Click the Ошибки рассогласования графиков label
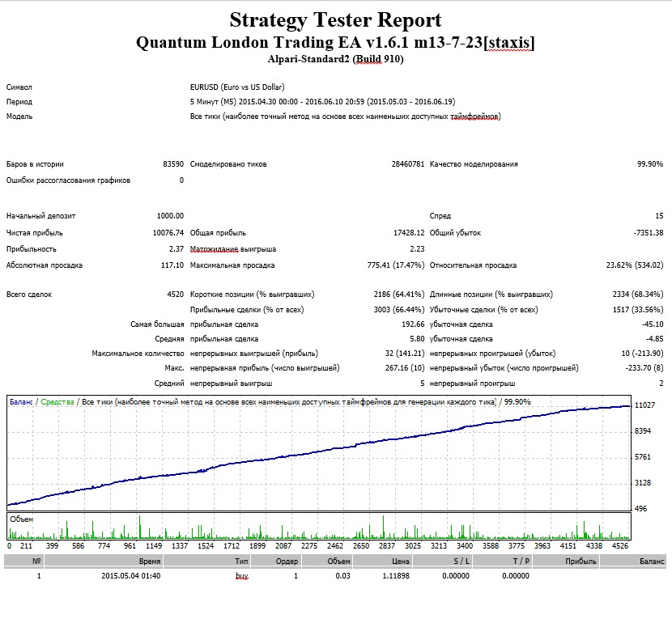Image resolution: width=672 pixels, height=640 pixels. pyautogui.click(x=68, y=180)
